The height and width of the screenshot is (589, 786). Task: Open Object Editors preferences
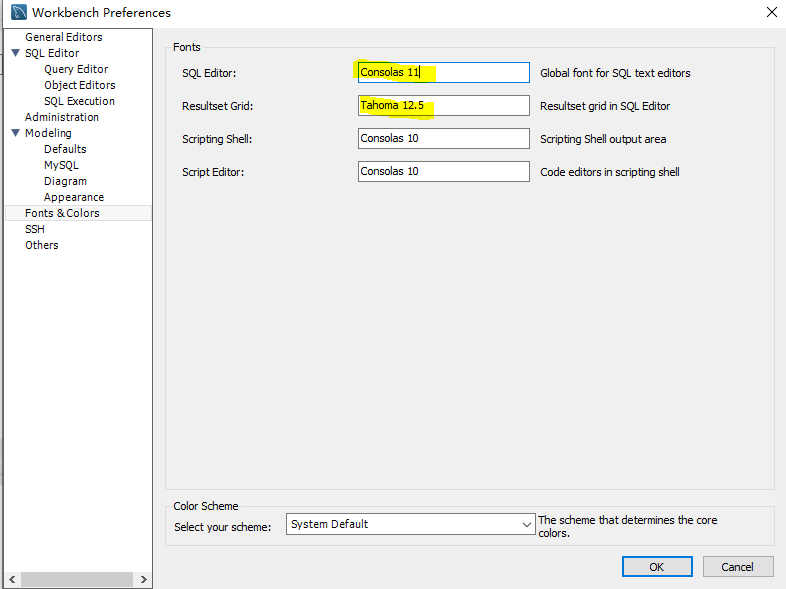[x=80, y=85]
